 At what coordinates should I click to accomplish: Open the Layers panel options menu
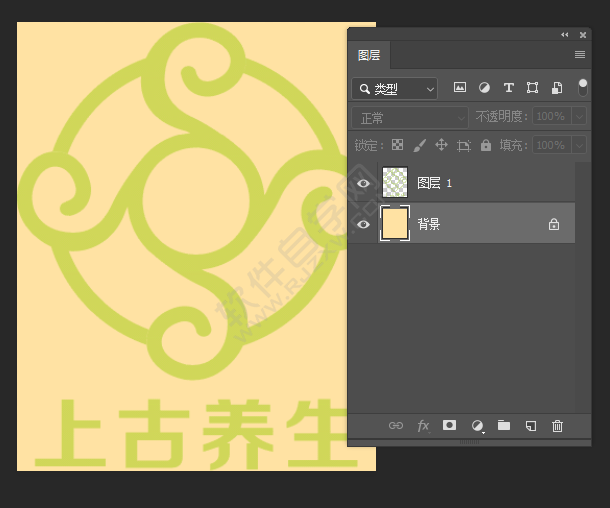(x=580, y=55)
